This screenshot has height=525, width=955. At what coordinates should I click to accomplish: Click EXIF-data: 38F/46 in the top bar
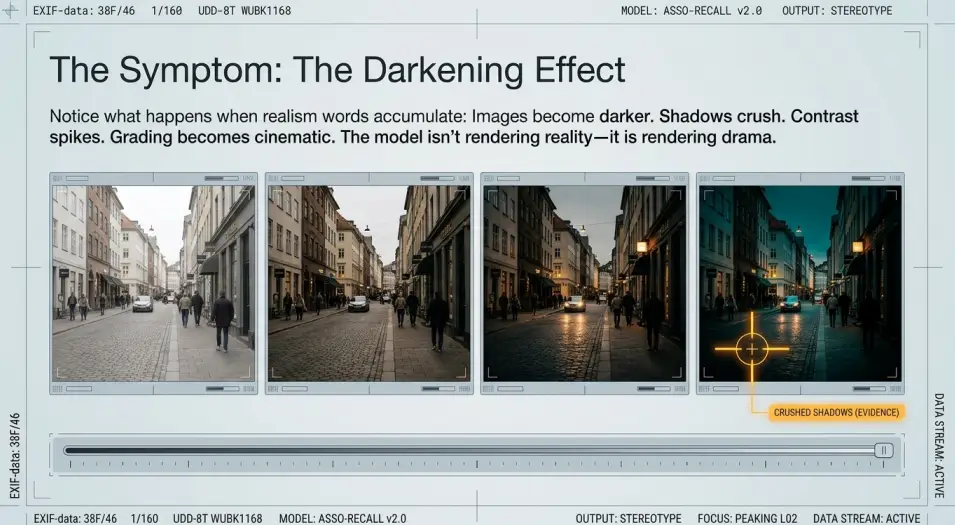coord(84,10)
